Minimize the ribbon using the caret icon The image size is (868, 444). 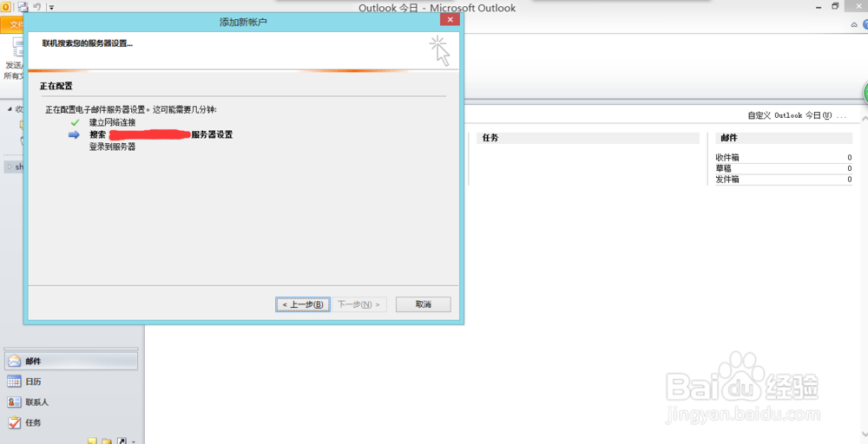tap(854, 25)
